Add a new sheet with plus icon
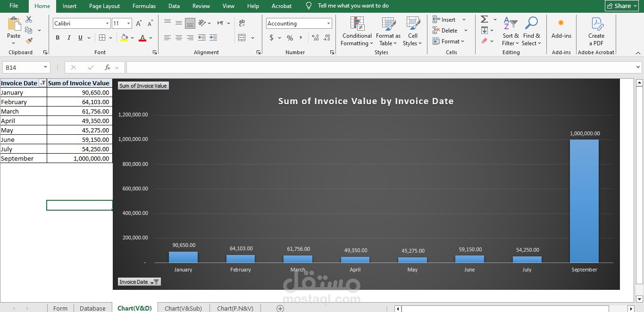The width and height of the screenshot is (644, 312). 280,308
